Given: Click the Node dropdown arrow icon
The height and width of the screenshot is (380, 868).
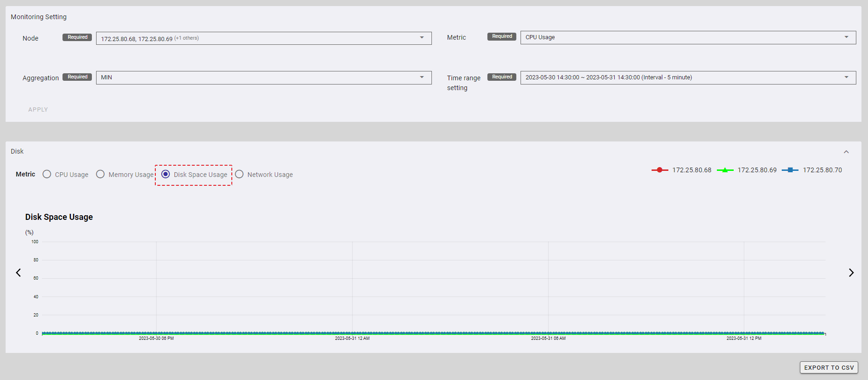Looking at the screenshot, I should click(x=422, y=38).
